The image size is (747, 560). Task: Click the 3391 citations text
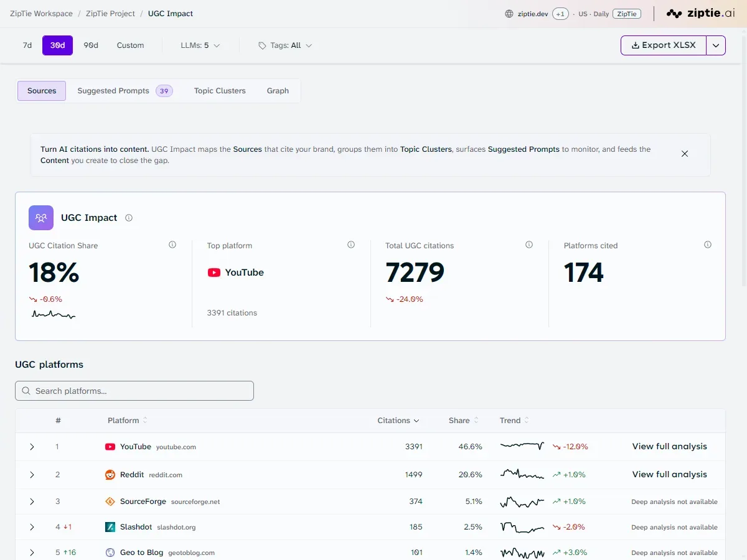click(232, 313)
